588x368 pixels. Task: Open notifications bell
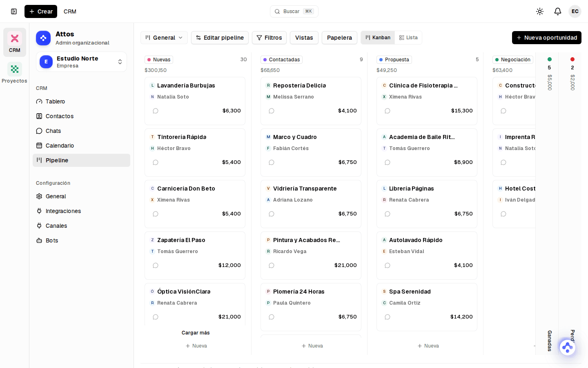[x=558, y=11]
